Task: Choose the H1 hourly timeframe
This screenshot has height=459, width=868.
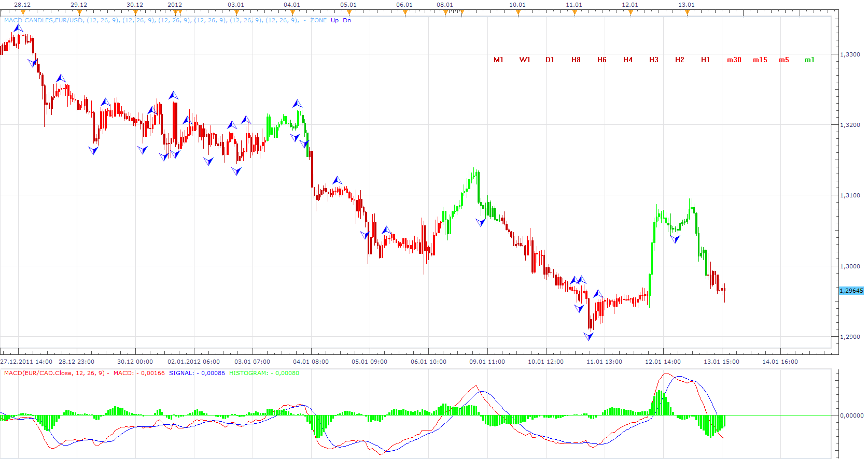Action: click(705, 60)
